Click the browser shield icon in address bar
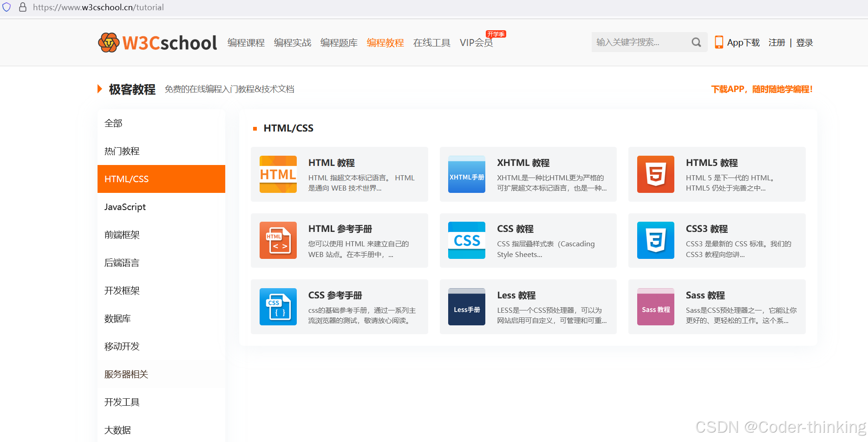 coord(7,7)
